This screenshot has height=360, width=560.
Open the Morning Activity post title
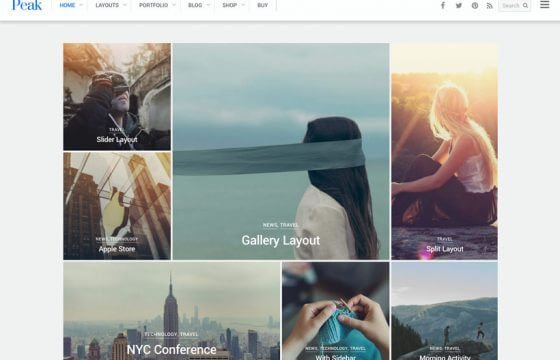445,357
